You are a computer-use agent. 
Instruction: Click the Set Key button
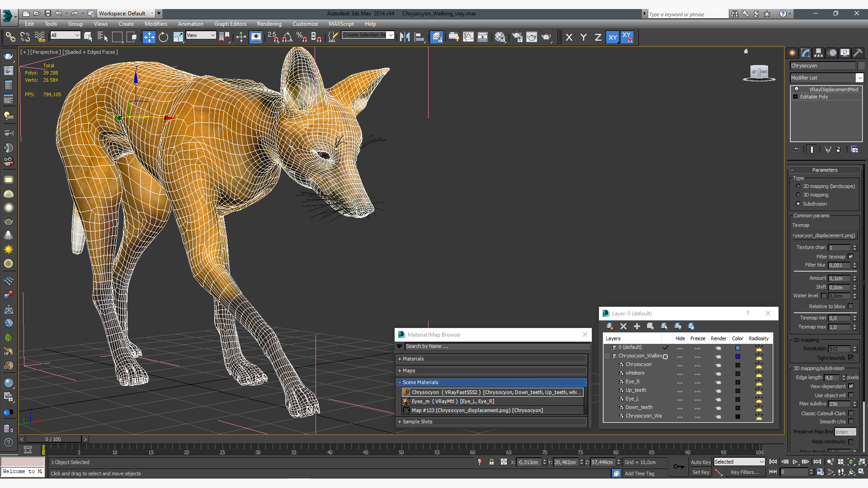[x=700, y=472]
